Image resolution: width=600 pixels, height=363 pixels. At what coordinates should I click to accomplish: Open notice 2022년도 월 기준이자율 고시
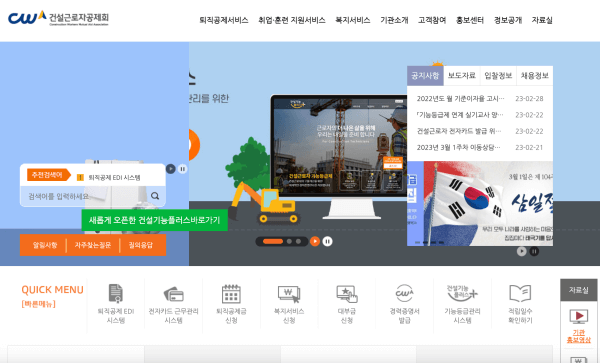pyautogui.click(x=460, y=99)
